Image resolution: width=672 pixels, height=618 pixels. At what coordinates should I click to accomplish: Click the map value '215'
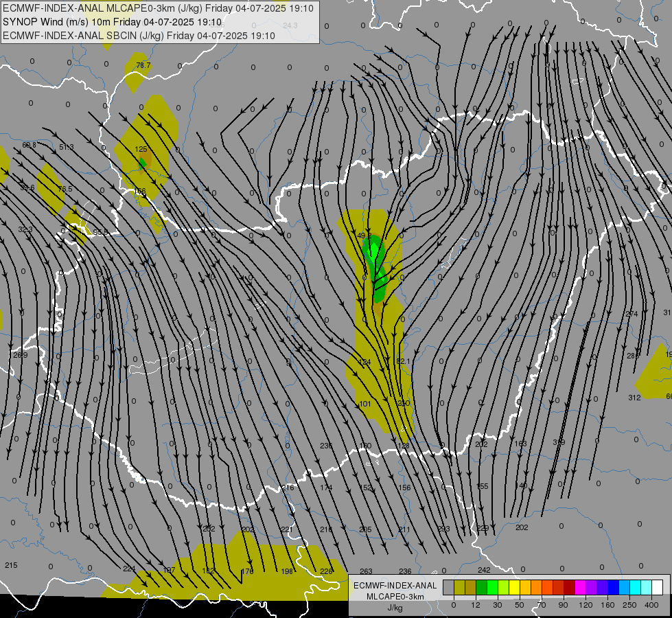(x=11, y=565)
